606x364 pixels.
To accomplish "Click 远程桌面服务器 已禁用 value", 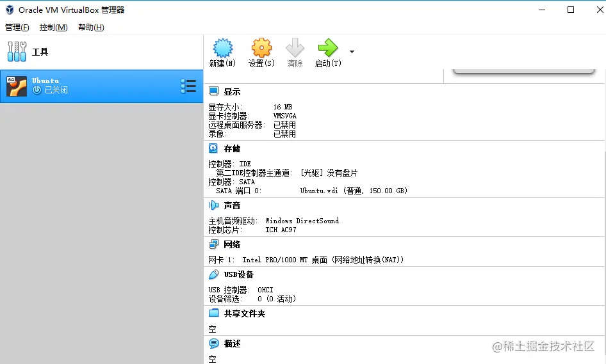I will point(285,125).
